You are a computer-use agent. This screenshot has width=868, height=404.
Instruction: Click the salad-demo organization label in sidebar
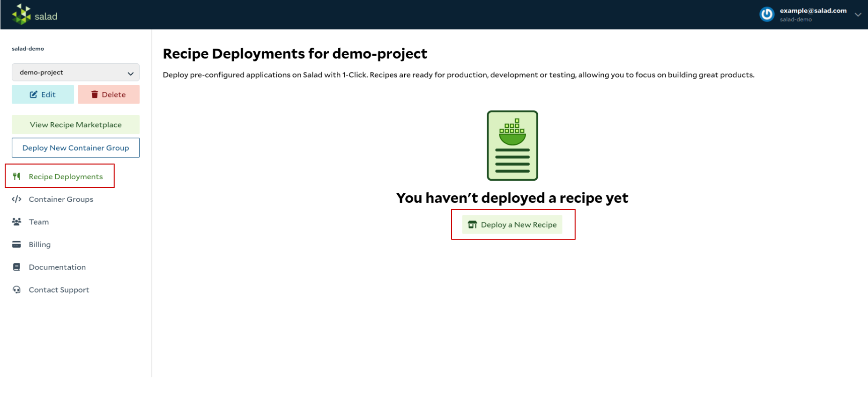28,49
